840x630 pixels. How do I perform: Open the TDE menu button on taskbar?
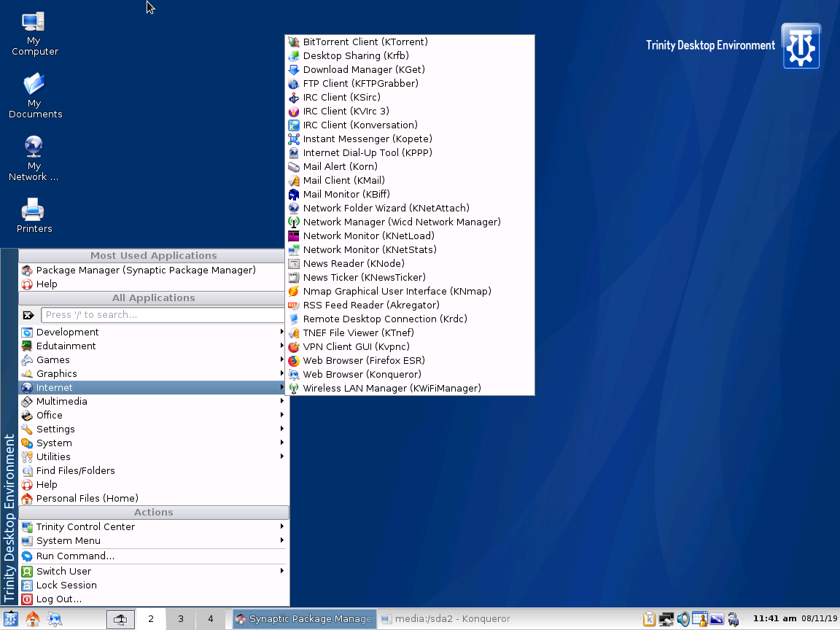point(11,619)
